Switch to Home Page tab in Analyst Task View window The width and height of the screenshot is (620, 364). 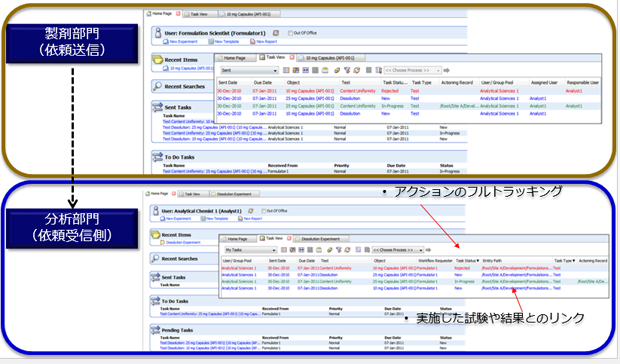click(x=238, y=239)
